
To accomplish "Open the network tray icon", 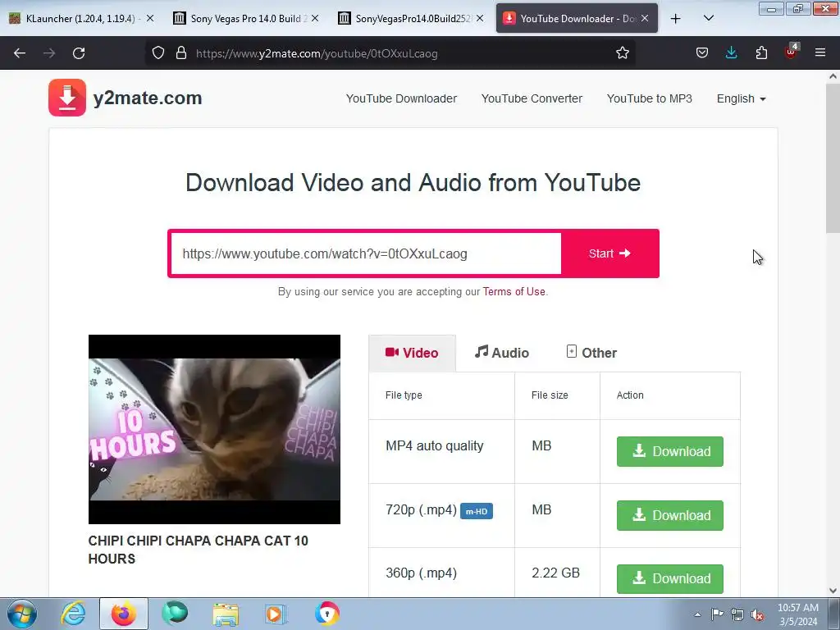I will pos(737,614).
